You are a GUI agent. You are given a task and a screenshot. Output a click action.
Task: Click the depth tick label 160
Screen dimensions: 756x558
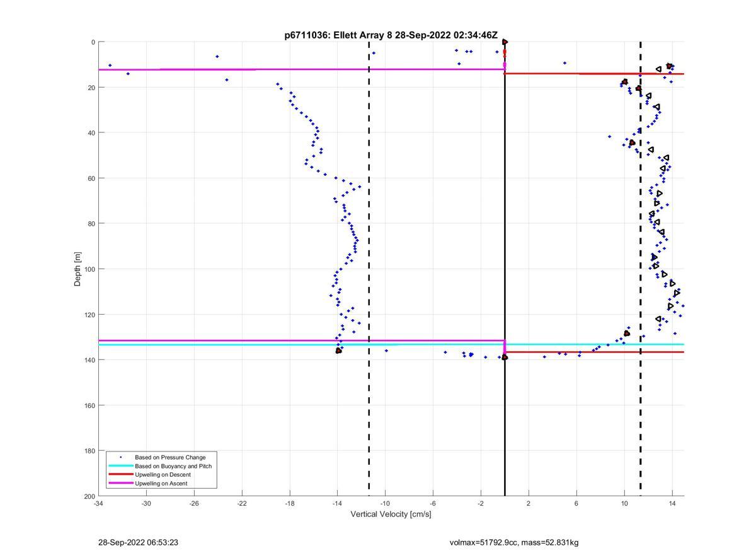pyautogui.click(x=89, y=405)
